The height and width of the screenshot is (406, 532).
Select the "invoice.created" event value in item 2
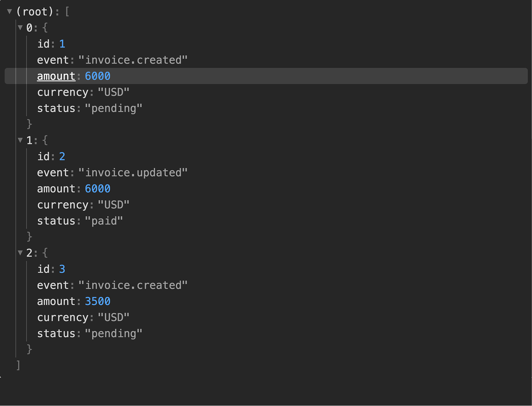coord(133,285)
